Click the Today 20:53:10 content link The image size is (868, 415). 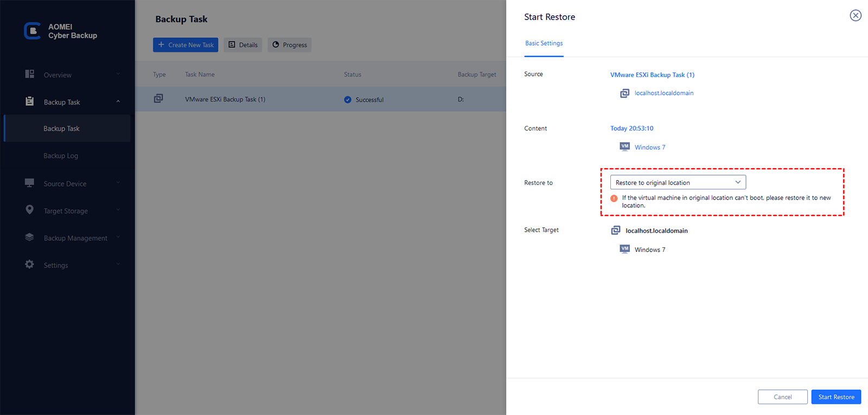click(631, 129)
